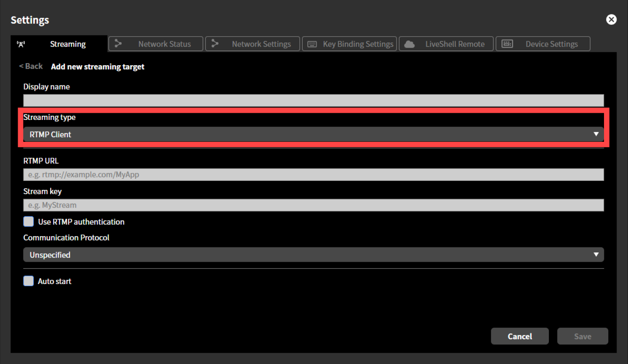The height and width of the screenshot is (364, 628).
Task: Click the Device Settings hardware icon
Action: (x=507, y=43)
